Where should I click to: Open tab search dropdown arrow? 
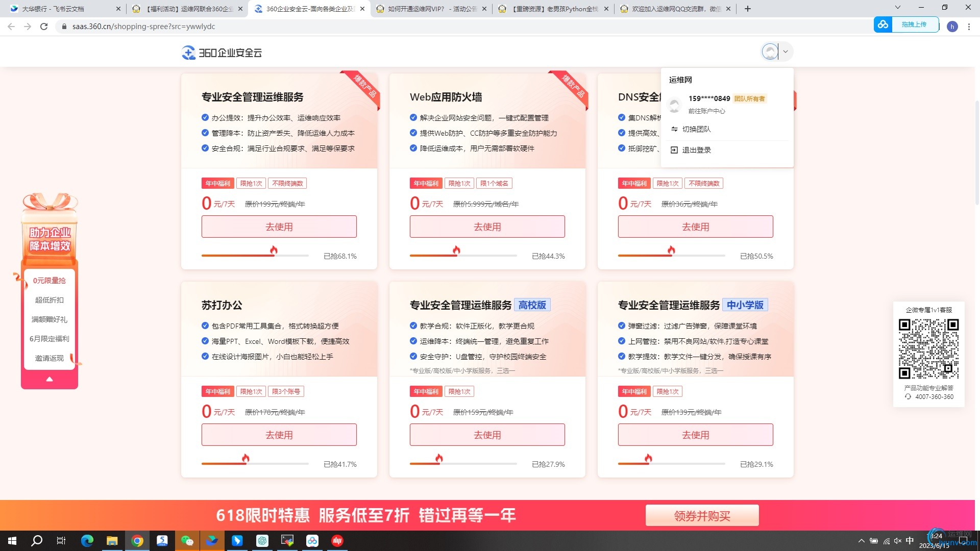[897, 8]
